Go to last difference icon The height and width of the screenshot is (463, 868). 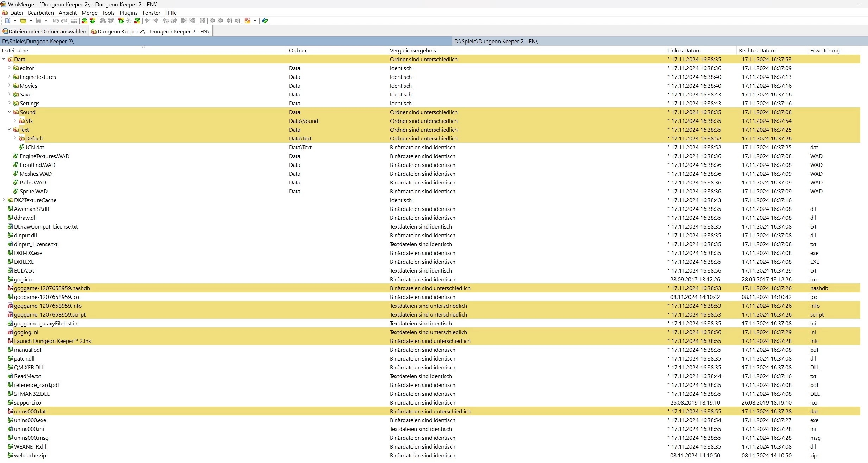tap(137, 20)
